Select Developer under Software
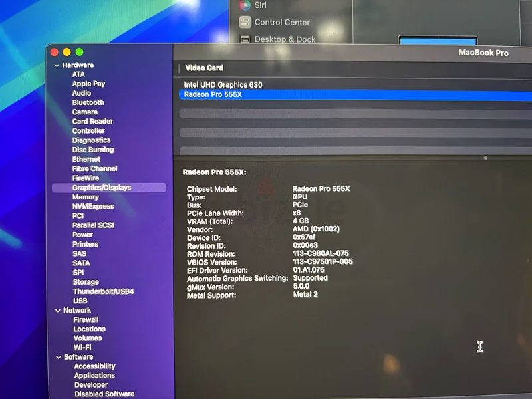The width and height of the screenshot is (532, 399). click(91, 385)
